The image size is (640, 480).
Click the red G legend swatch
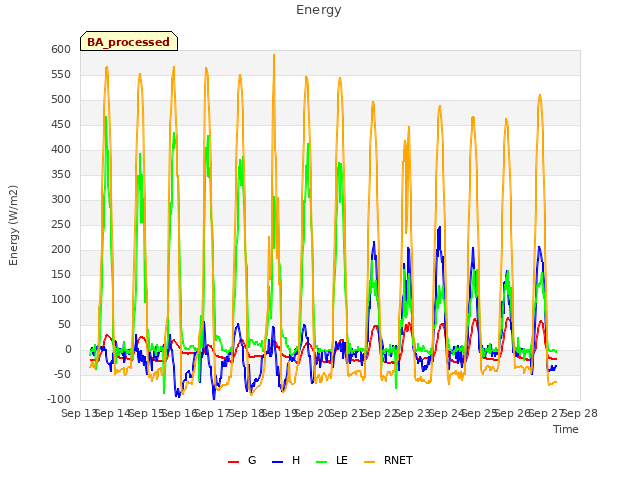pyautogui.click(x=233, y=462)
